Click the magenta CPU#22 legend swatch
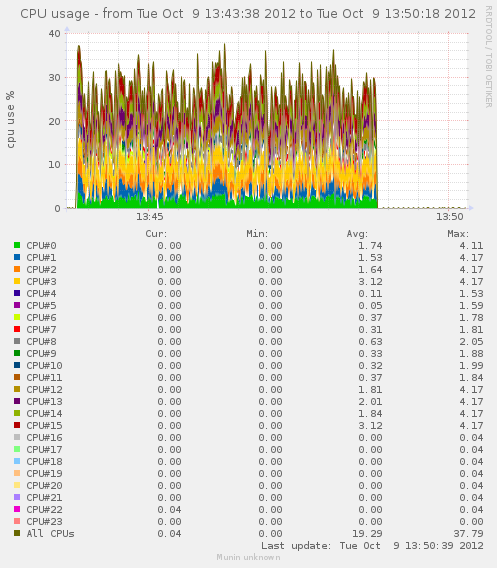Image resolution: width=497 pixels, height=568 pixels. coord(17,509)
